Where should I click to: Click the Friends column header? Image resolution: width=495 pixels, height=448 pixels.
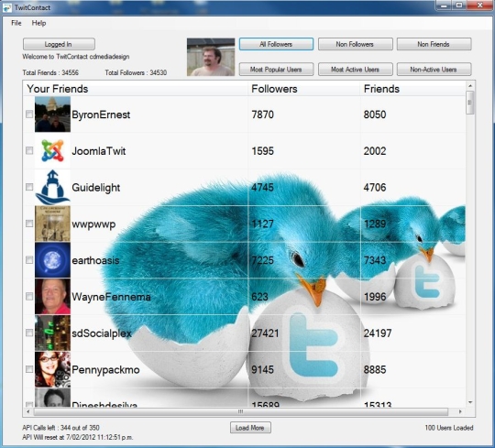pyautogui.click(x=412, y=89)
